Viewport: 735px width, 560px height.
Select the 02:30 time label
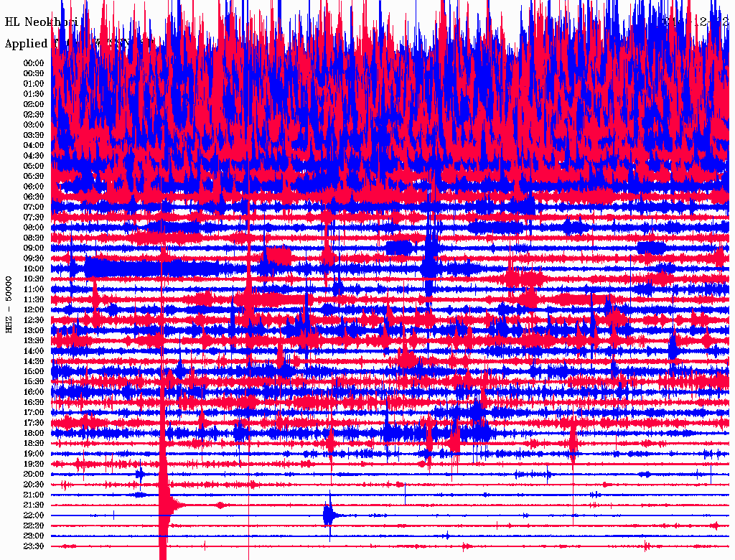(x=34, y=115)
